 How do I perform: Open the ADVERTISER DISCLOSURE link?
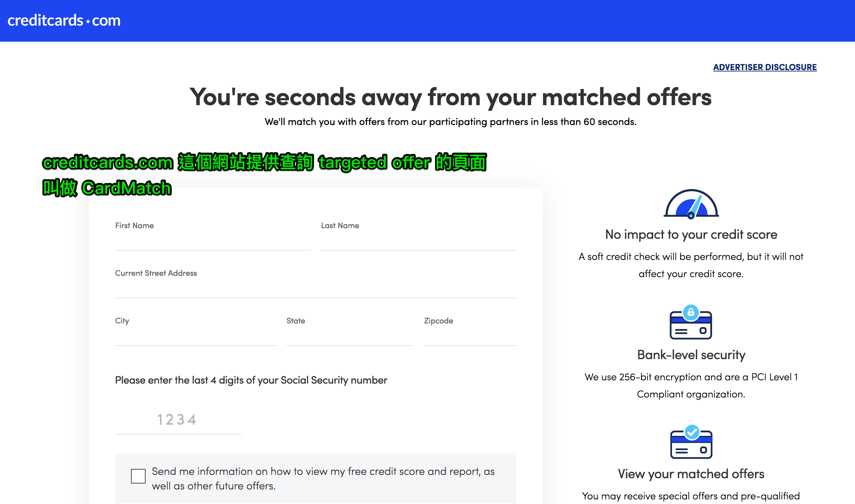tap(766, 66)
